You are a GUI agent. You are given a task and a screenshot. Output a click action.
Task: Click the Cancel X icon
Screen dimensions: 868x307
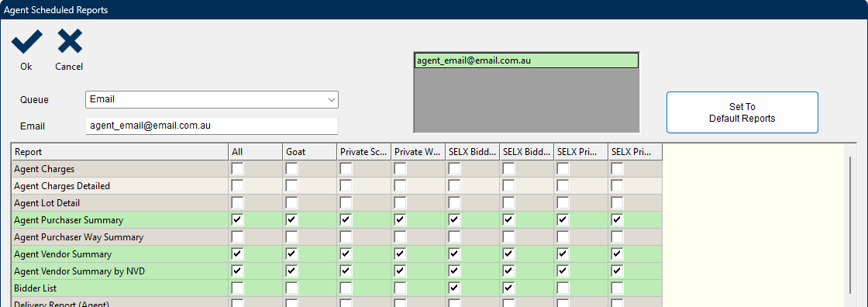click(x=70, y=42)
